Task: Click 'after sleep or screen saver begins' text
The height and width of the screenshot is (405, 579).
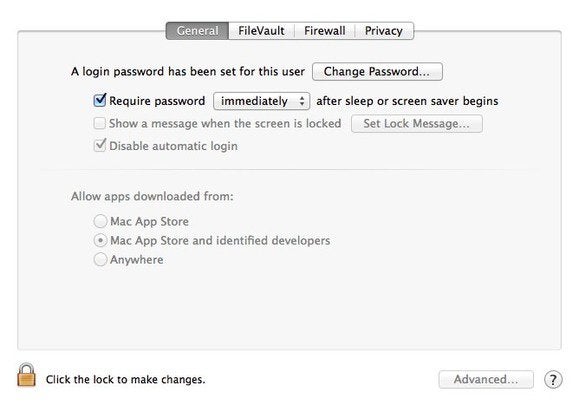Action: pos(407,101)
